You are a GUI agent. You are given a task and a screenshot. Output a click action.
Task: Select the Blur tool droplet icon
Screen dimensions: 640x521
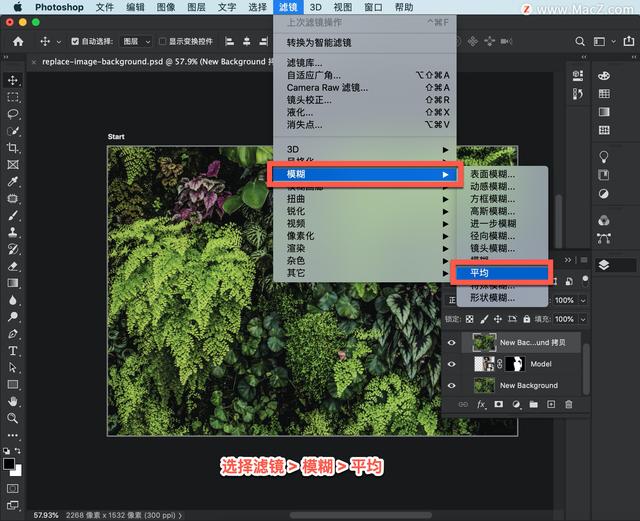point(13,300)
